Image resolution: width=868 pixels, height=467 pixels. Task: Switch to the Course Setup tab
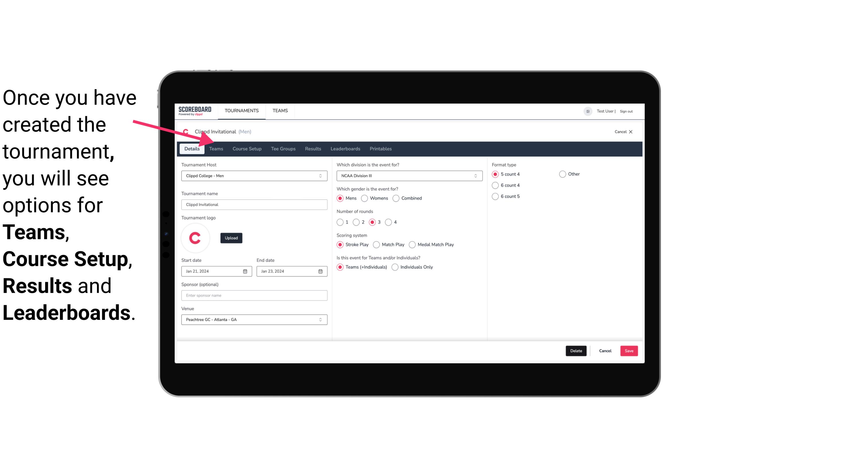(246, 148)
